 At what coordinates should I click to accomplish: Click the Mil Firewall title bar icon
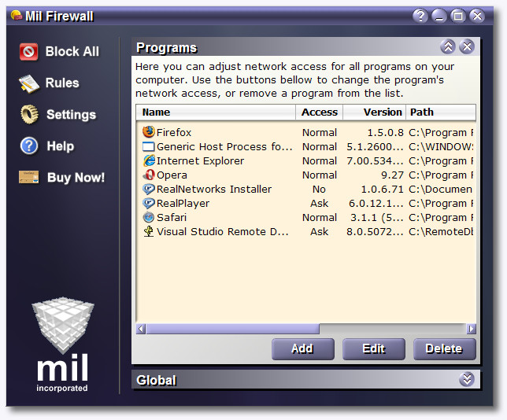point(17,15)
